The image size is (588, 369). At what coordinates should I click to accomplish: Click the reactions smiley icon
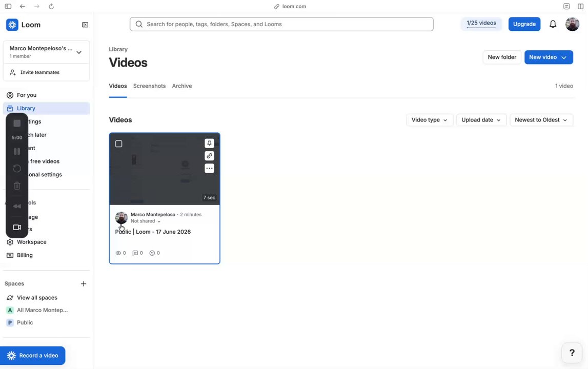(x=152, y=253)
